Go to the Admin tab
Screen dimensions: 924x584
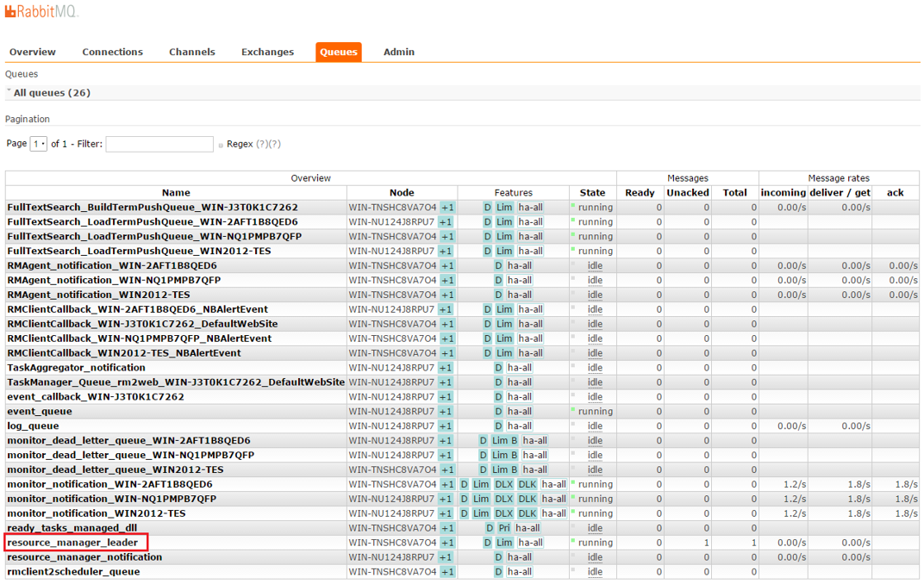[398, 52]
